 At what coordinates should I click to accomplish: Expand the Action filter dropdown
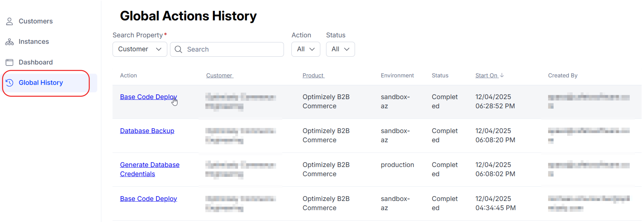[x=306, y=49]
